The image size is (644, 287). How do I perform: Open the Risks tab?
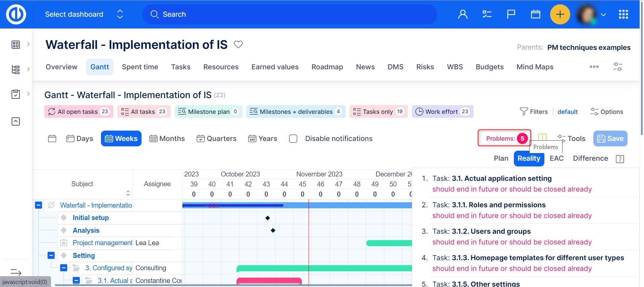[425, 67]
